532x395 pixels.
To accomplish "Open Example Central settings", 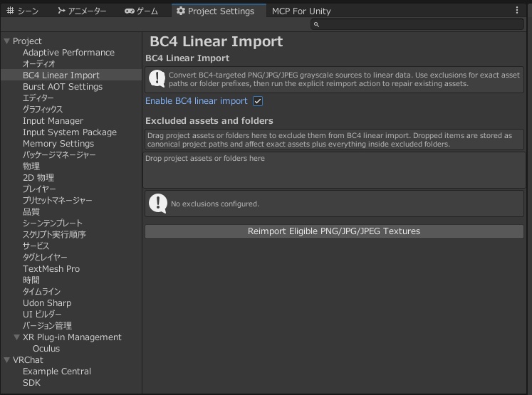I will [57, 372].
